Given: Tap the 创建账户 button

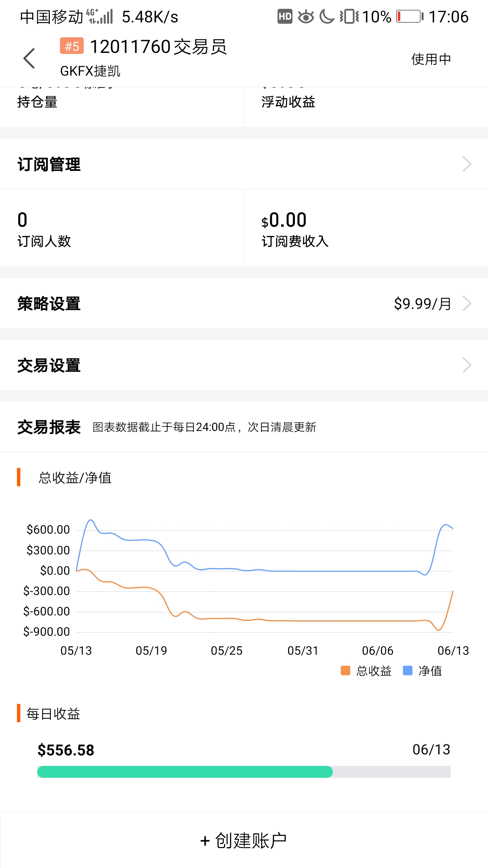Looking at the screenshot, I should point(244,840).
